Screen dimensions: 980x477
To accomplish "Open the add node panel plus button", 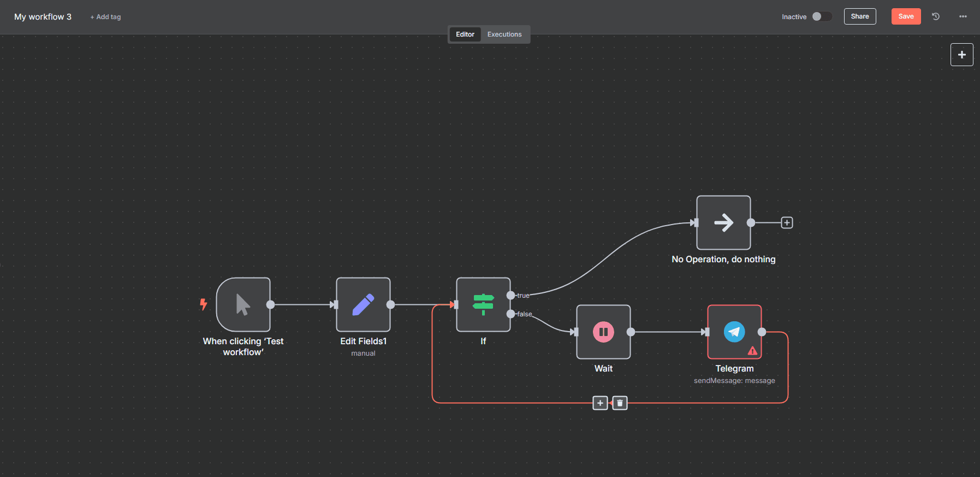I will [961, 55].
